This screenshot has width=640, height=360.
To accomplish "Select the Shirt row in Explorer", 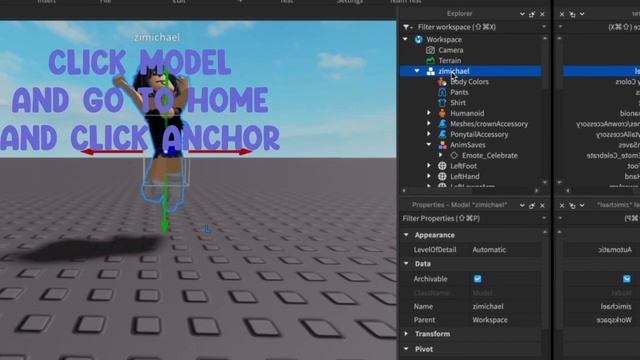I will [x=471, y=103].
